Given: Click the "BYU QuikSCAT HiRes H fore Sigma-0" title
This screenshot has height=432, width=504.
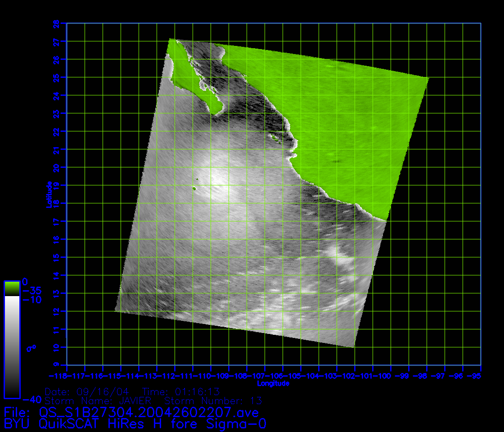Looking at the screenshot, I should click(x=135, y=424).
